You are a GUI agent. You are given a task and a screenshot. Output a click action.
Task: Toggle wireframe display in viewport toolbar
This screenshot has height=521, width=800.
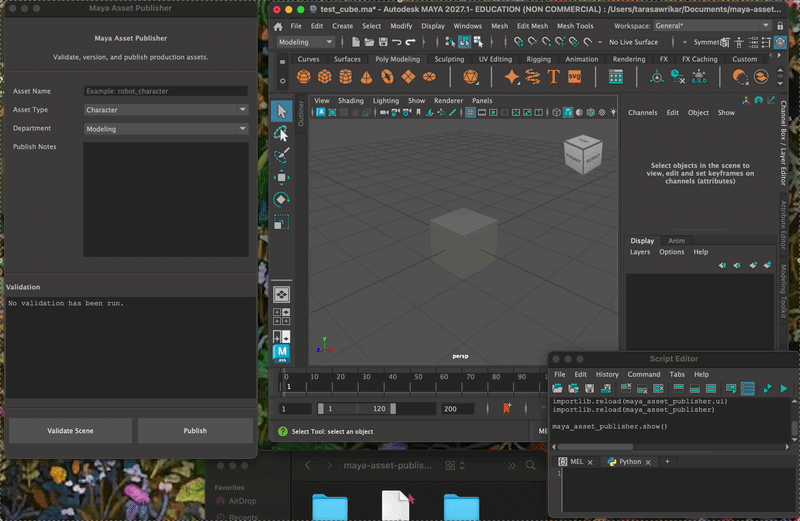(556, 112)
